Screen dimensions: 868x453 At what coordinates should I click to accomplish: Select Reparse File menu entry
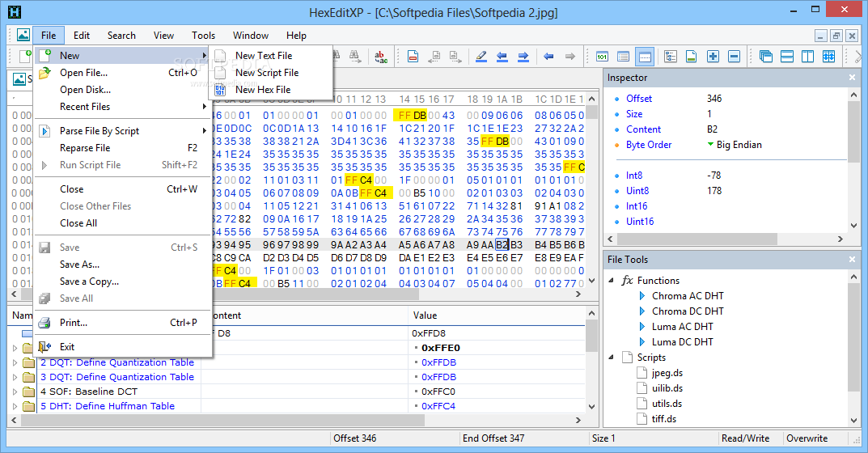coord(123,148)
